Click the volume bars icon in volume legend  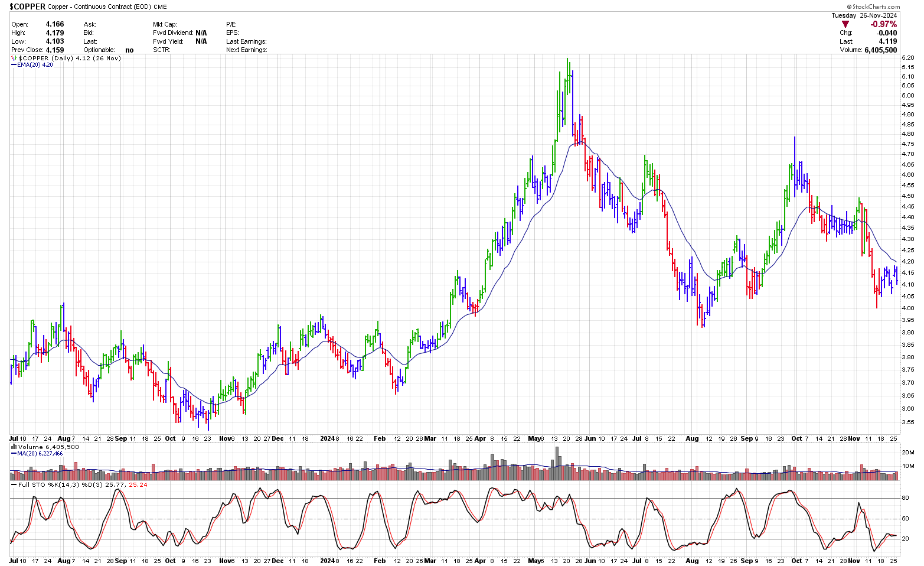coord(14,447)
